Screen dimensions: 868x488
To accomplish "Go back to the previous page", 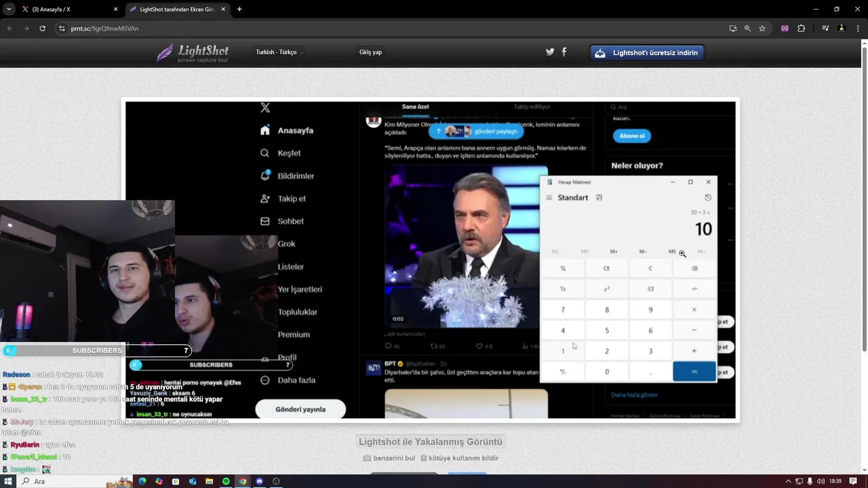I will [9, 28].
